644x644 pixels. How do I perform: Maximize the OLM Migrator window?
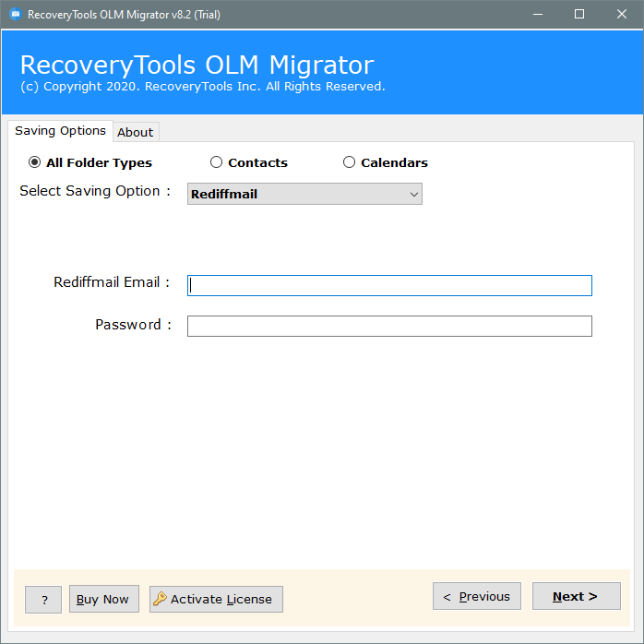point(579,15)
